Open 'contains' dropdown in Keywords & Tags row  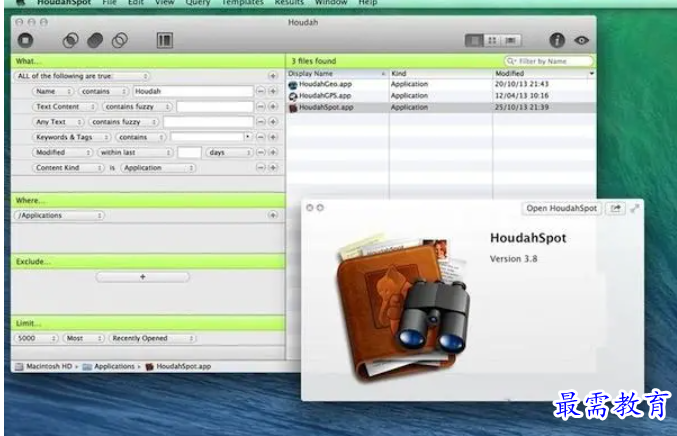click(x=141, y=137)
